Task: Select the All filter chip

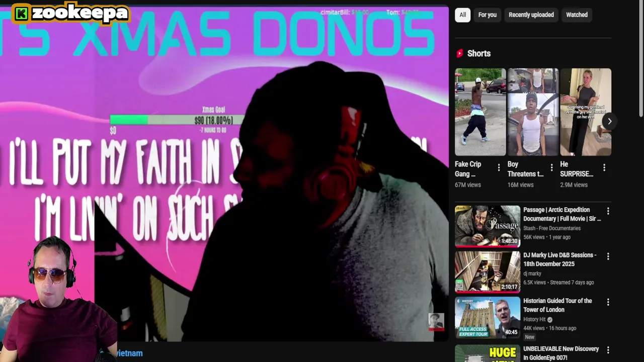Action: click(x=462, y=15)
